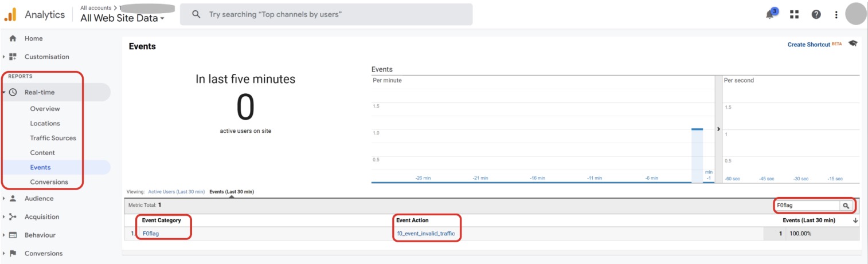Click the f0_event_invalid_traffic event action link
The width and height of the screenshot is (868, 264).
(425, 234)
